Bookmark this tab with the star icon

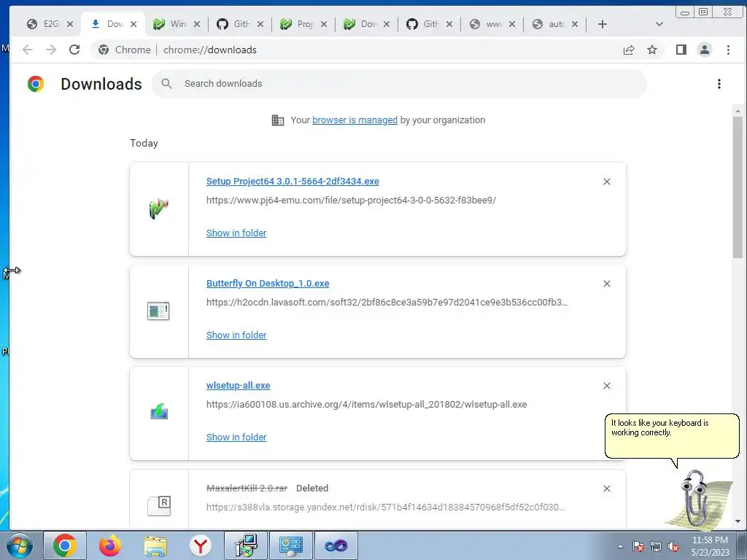pos(652,50)
